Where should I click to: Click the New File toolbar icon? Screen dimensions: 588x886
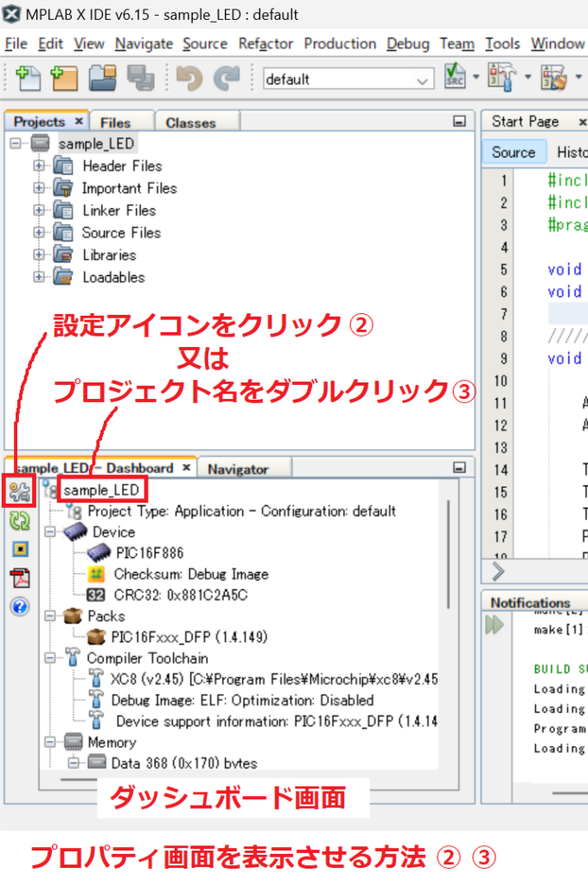(28, 77)
